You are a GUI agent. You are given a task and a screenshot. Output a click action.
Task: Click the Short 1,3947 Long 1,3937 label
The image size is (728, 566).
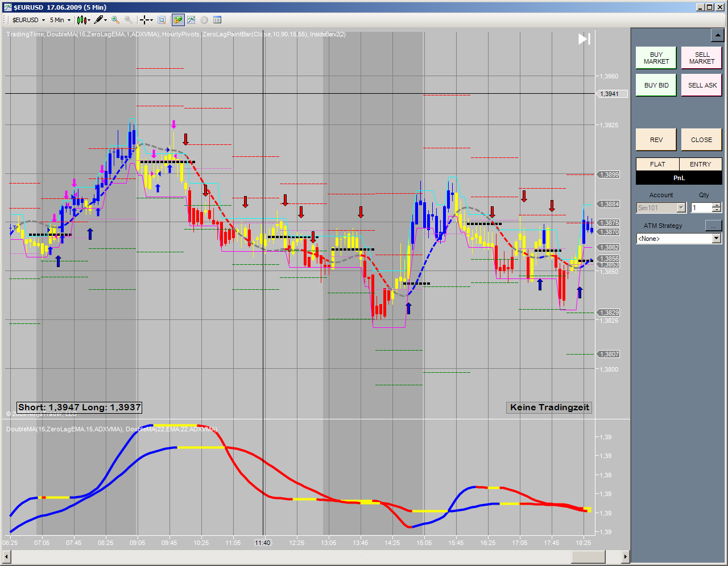pyautogui.click(x=79, y=407)
